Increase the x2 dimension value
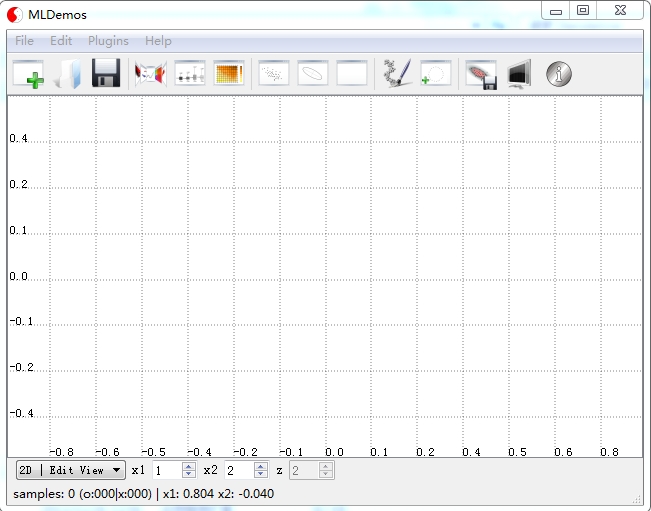The width and height of the screenshot is (651, 511). tap(261, 466)
